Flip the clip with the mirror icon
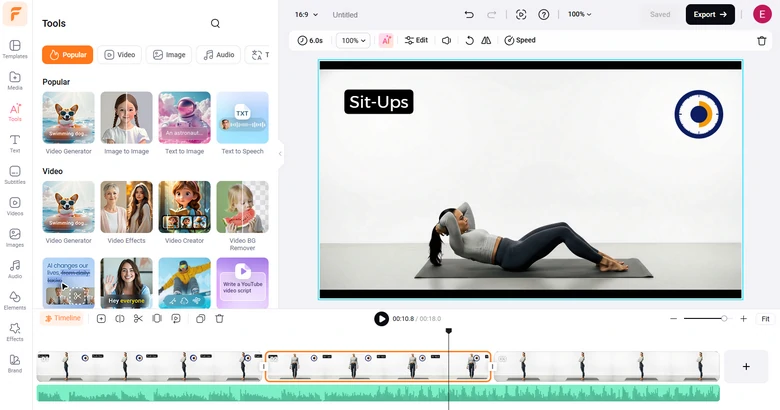This screenshot has width=780, height=410. [486, 40]
